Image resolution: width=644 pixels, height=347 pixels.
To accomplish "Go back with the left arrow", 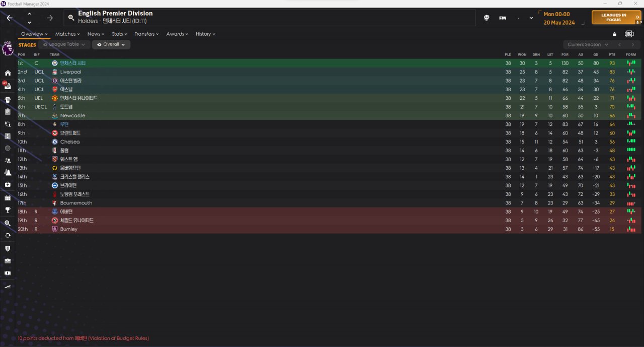I will 10,18.
